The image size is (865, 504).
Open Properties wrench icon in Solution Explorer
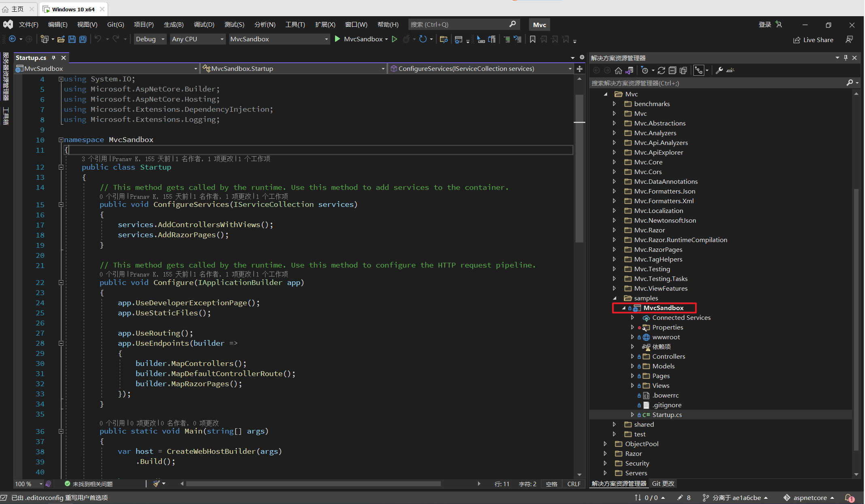coord(719,70)
